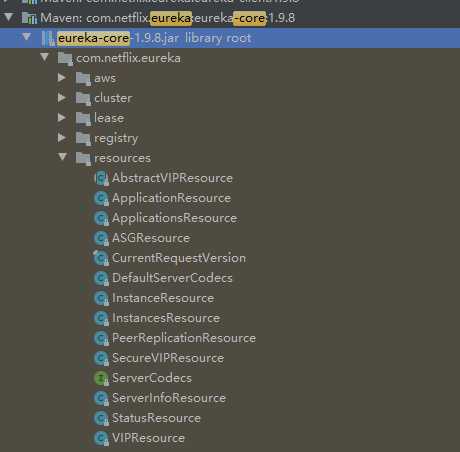Open the InstancesResource class
The width and height of the screenshot is (460, 452).
pyautogui.click(x=166, y=318)
